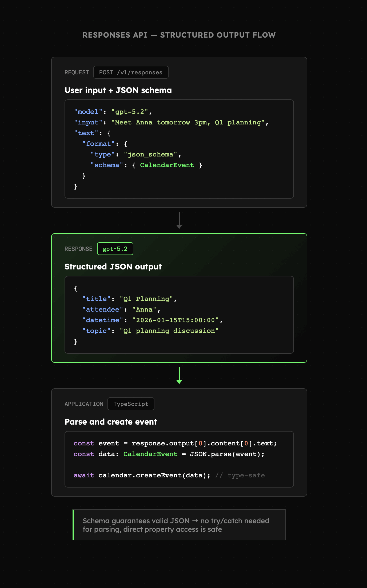Click the green downward arrow below the response card
Viewport: 367px width, 588px height.
pos(179,375)
